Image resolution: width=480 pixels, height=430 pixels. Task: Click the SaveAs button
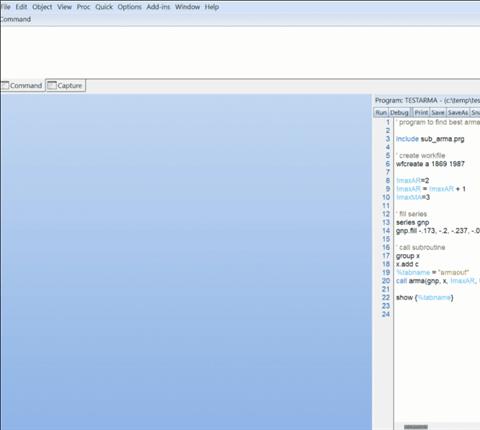tap(458, 113)
